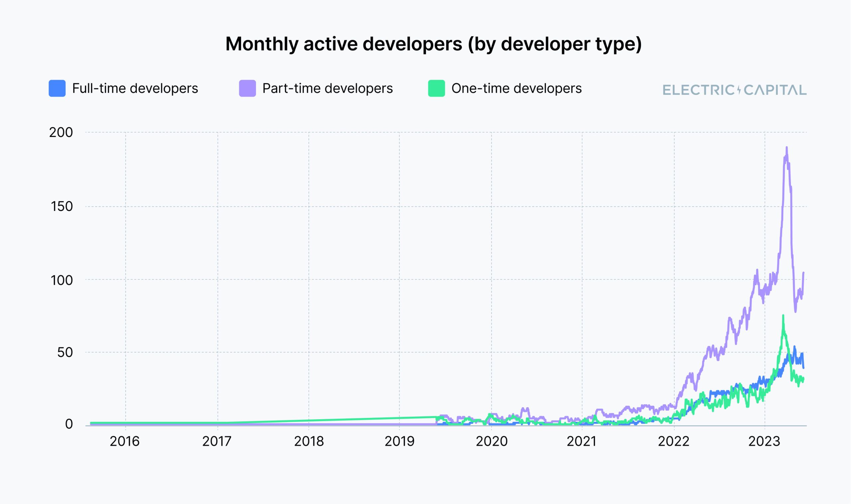
Task: Click the 2023 x-axis label
Action: coord(764,442)
